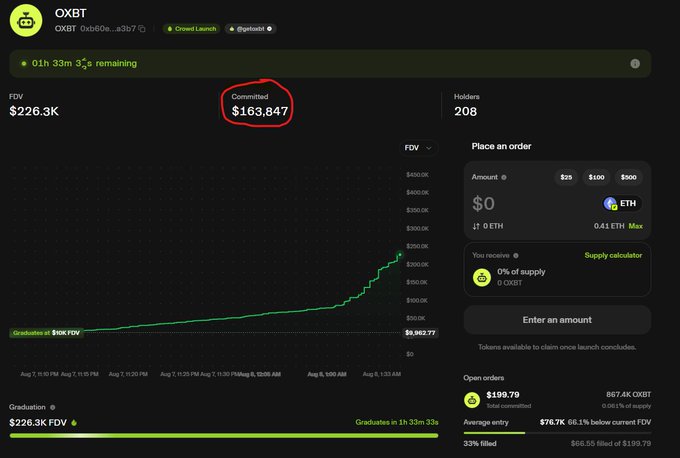Click the Aug 8, 1:00 AM axis label
The height and width of the screenshot is (458, 680).
[327, 374]
